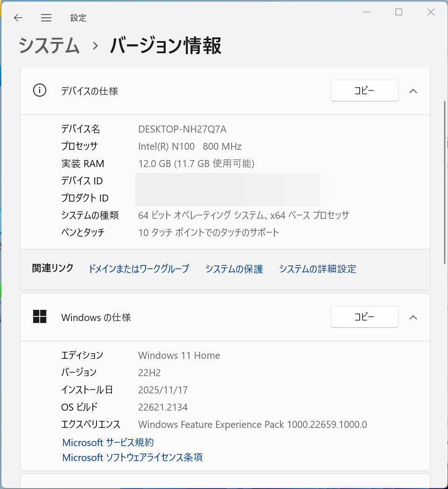Click the プロセッサ label
This screenshot has height=489, width=448.
point(79,146)
